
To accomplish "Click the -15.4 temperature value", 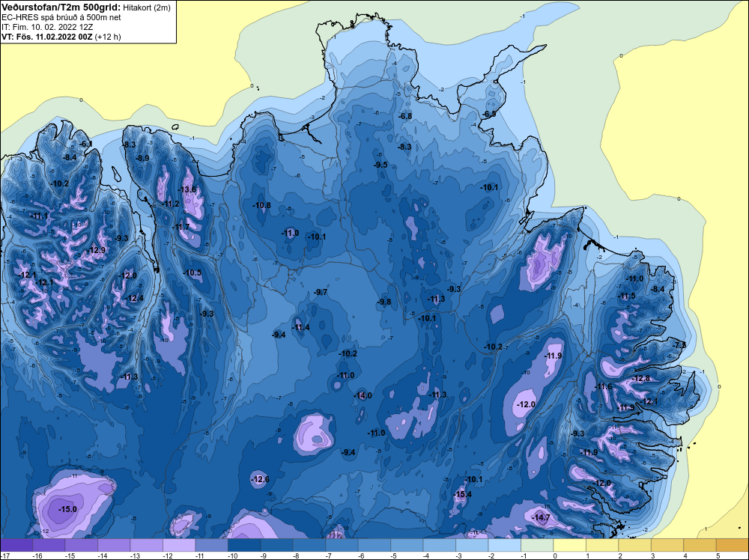I will click(462, 494).
